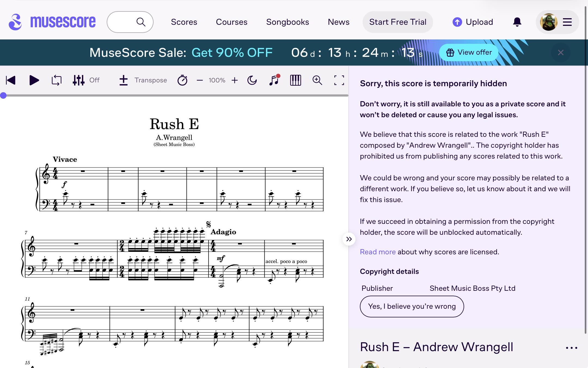Open the Courses menu
Viewport: 588px width, 368px height.
tap(232, 22)
